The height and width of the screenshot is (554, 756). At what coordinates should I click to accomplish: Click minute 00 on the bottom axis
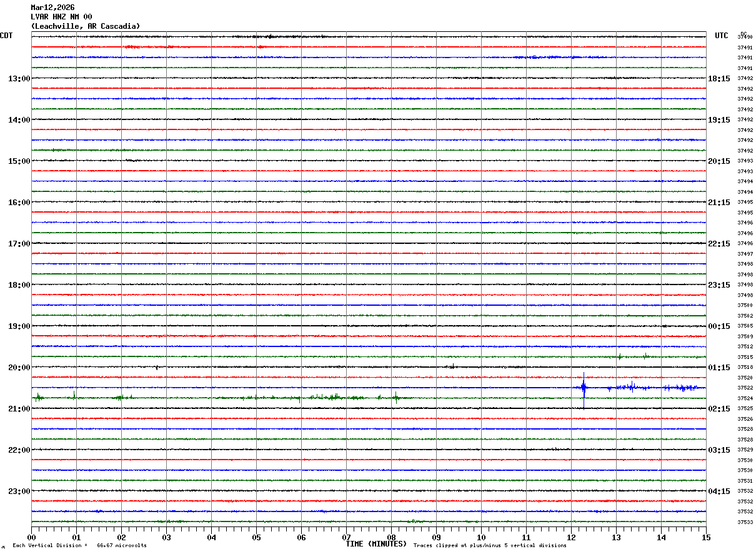[31, 537]
